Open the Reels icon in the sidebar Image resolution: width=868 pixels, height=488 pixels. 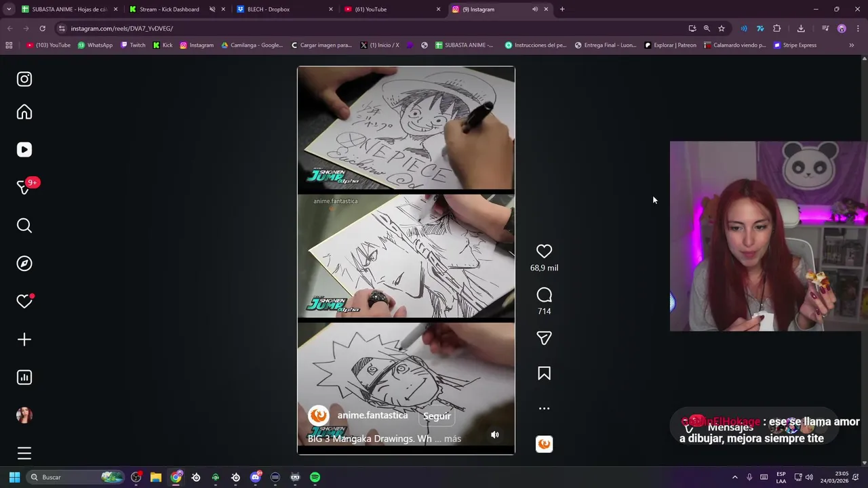point(24,150)
